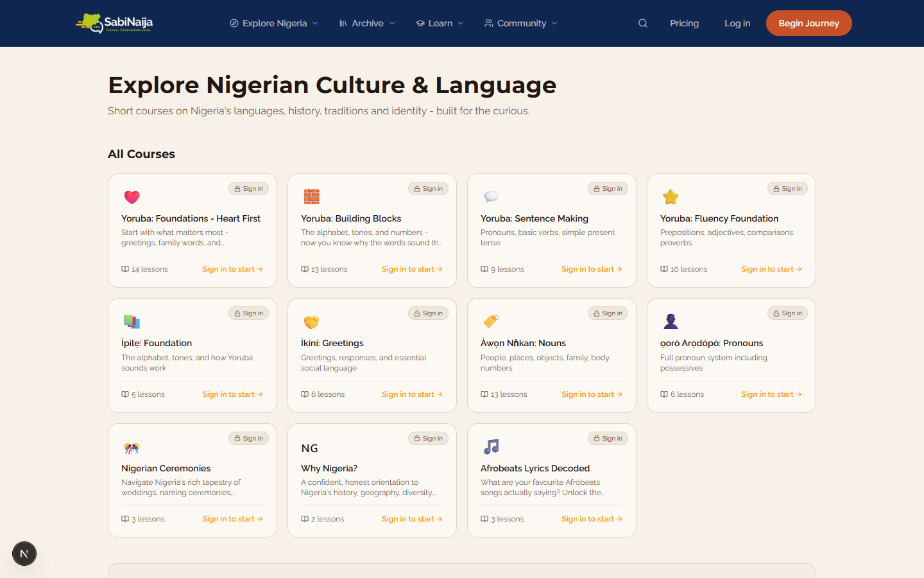Click the star icon on Fluency Foundation
Screen dimensions: 924x578
[x=671, y=197]
